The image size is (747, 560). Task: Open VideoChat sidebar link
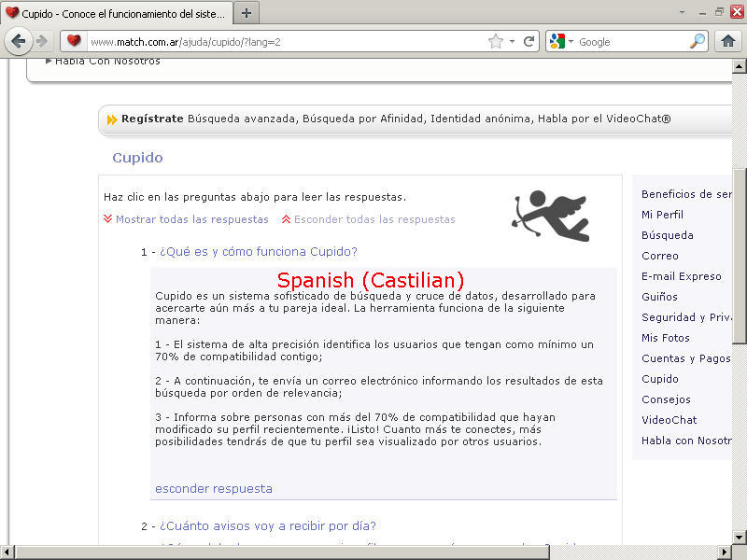[669, 419]
